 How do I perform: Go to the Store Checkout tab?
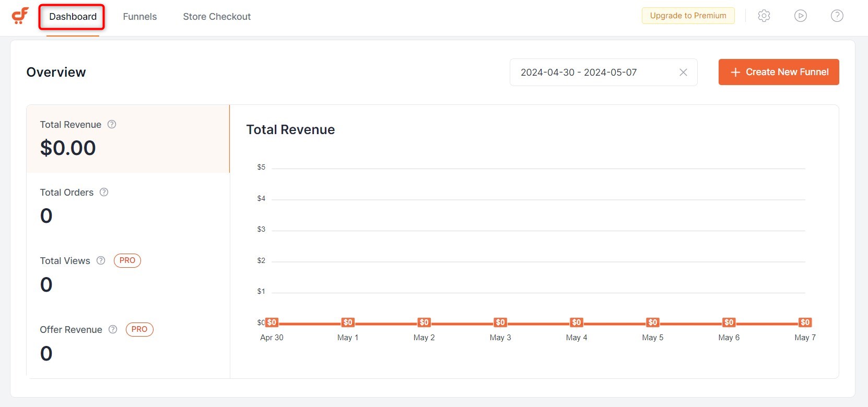point(217,17)
